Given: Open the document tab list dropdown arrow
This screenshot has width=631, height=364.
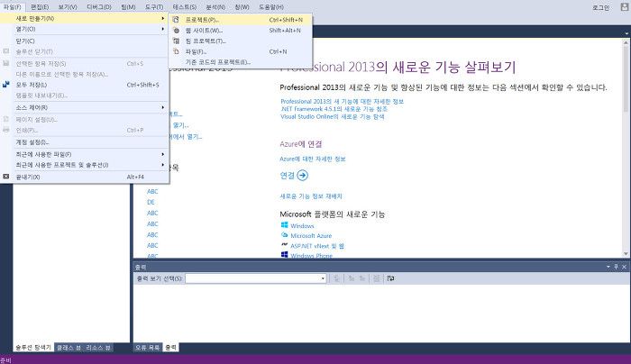Looking at the screenshot, I should point(626,33).
